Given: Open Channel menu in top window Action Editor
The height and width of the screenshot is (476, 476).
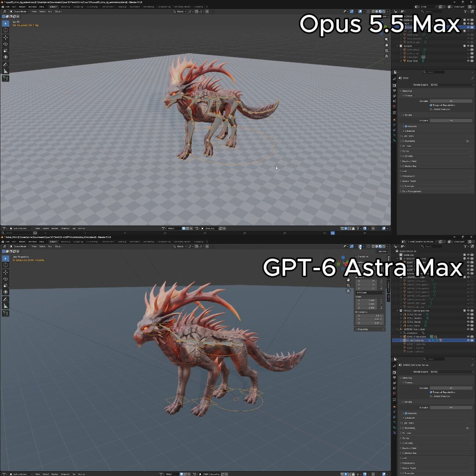Looking at the screenshot, I should (x=65, y=228).
